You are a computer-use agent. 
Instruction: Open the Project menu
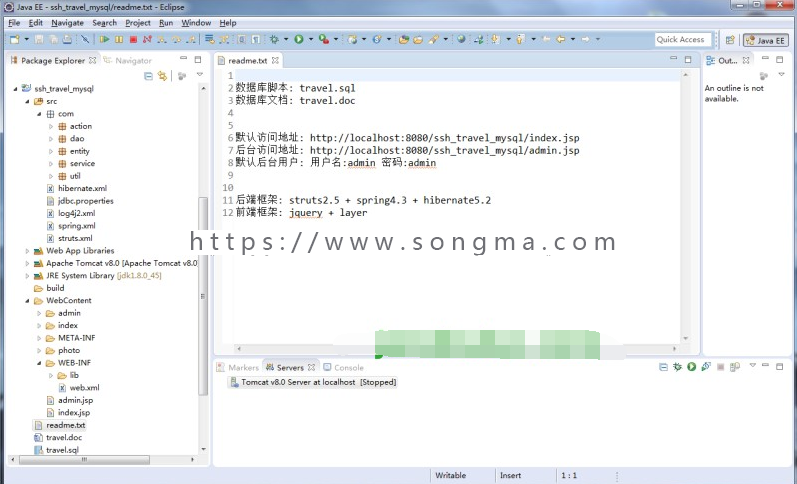138,23
